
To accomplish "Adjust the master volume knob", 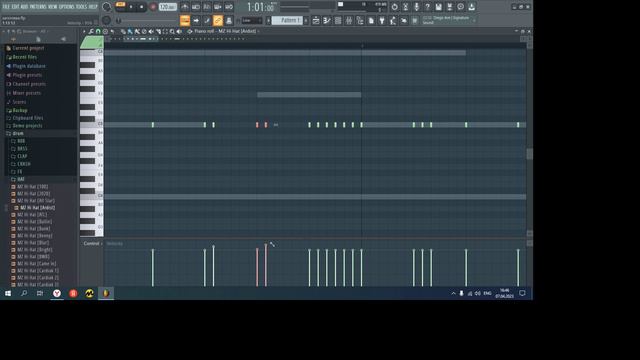I will point(107,7).
